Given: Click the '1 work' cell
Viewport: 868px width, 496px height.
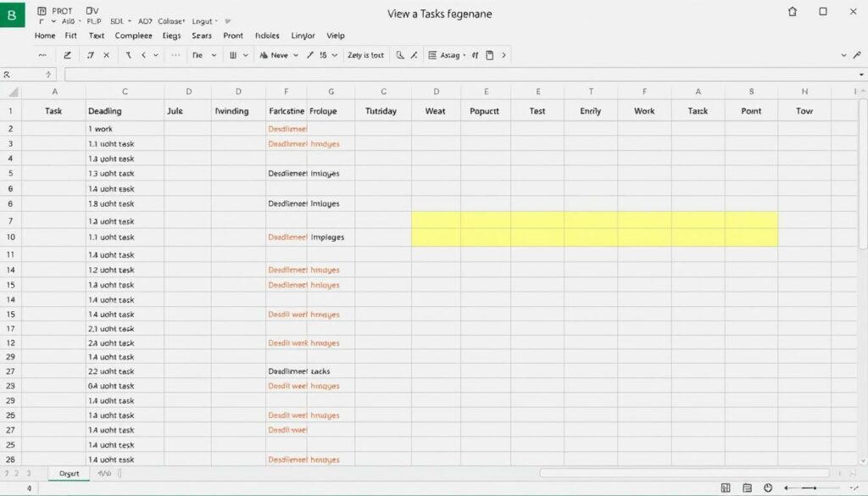Looking at the screenshot, I should click(x=125, y=128).
